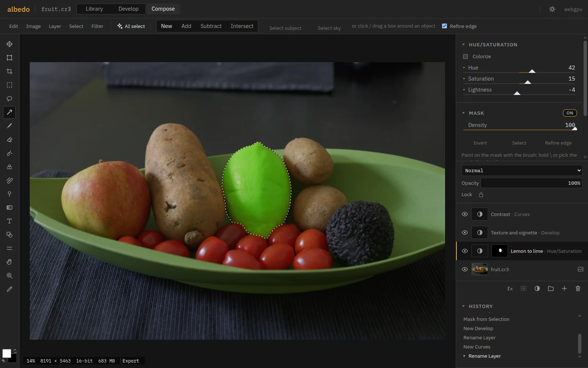The width and height of the screenshot is (588, 368).
Task: Set selection mode to New
Action: [166, 26]
